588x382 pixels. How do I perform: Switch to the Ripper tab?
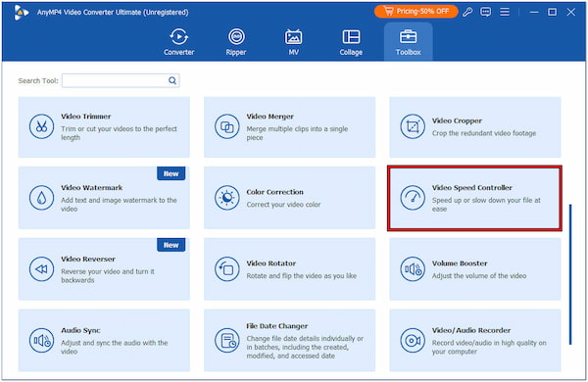[x=236, y=42]
